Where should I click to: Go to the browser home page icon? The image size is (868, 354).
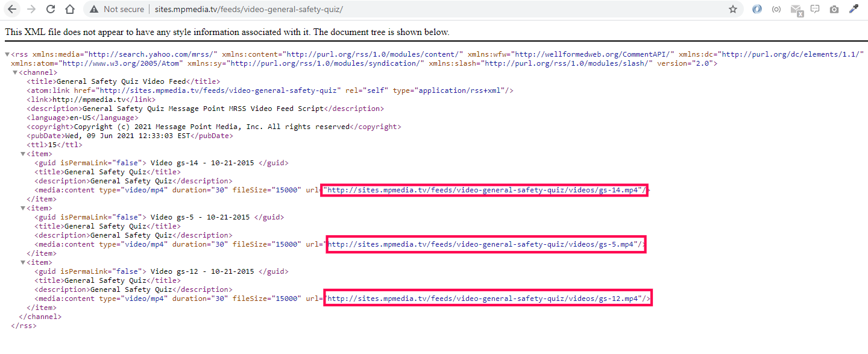(70, 9)
